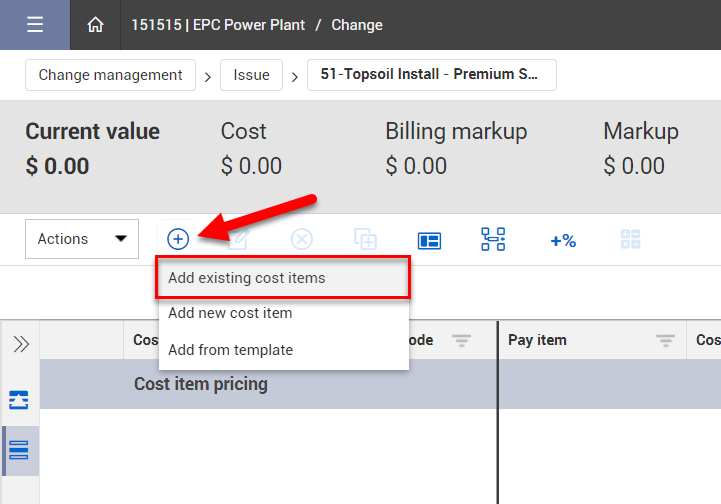This screenshot has height=504, width=721.
Task: Navigate to Change management breadcrumb
Action: coord(110,75)
